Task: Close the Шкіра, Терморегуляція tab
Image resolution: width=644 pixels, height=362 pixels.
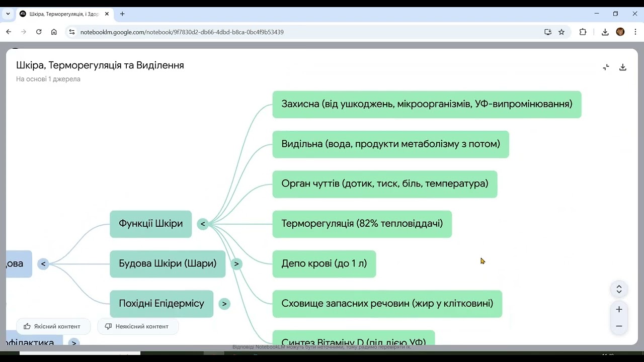Action: (x=107, y=14)
